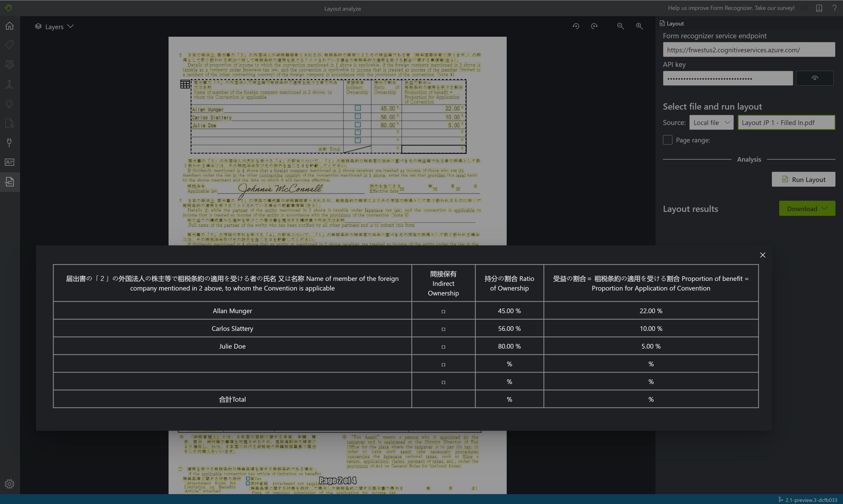
Task: Toggle the API key visibility eye icon
Action: (815, 78)
